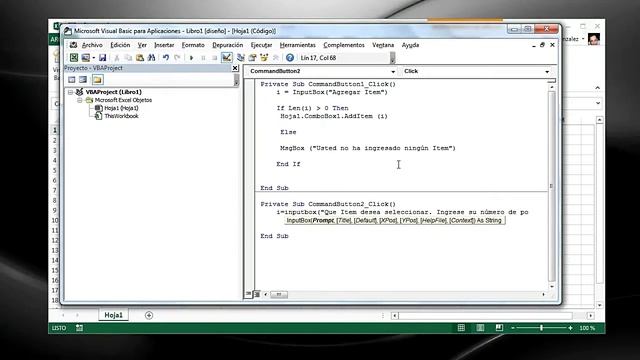Switch Excel to Page Break Preview icon
The width and height of the screenshot is (640, 360).
click(x=499, y=328)
